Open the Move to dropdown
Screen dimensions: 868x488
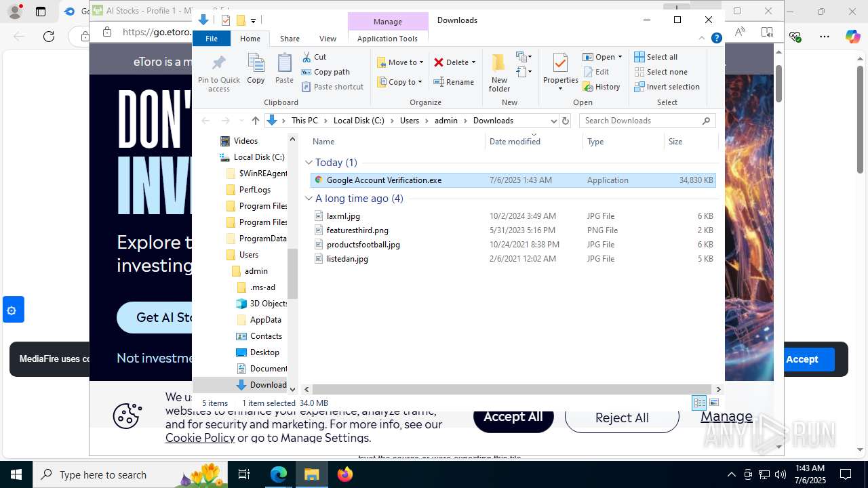click(x=400, y=62)
